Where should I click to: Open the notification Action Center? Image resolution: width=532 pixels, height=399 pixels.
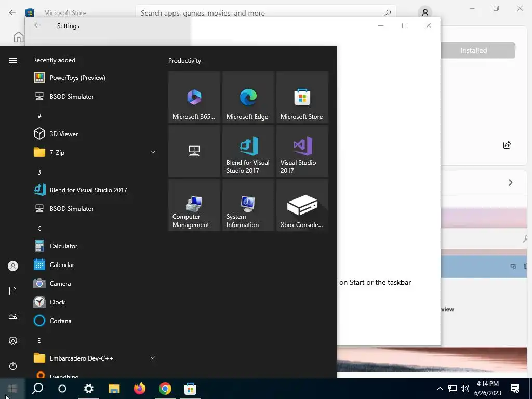point(515,389)
